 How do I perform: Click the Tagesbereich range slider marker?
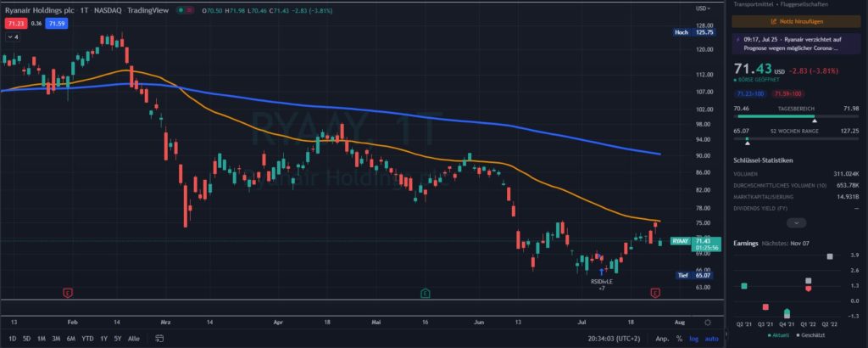815,121
